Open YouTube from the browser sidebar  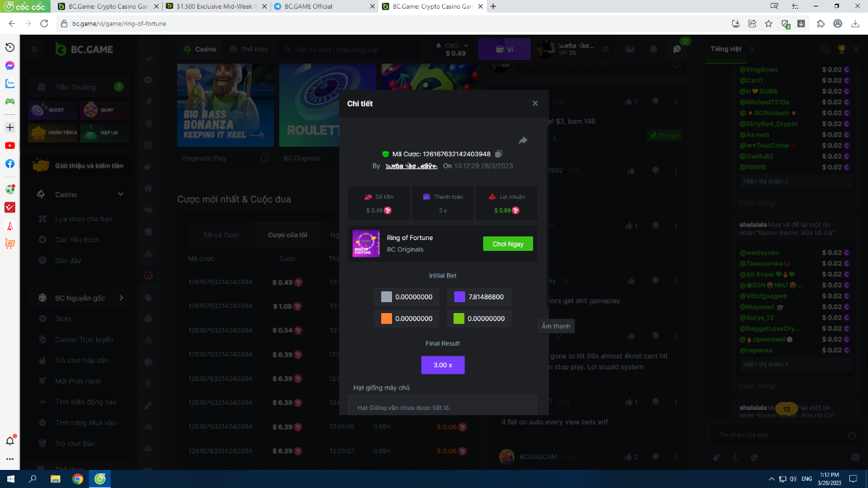click(x=10, y=145)
